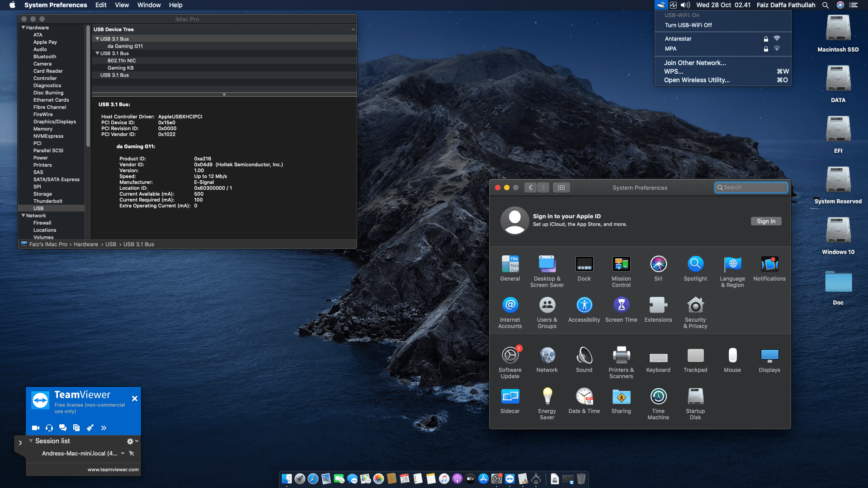
Task: Click the TeamViewer chat icon
Action: (x=63, y=428)
